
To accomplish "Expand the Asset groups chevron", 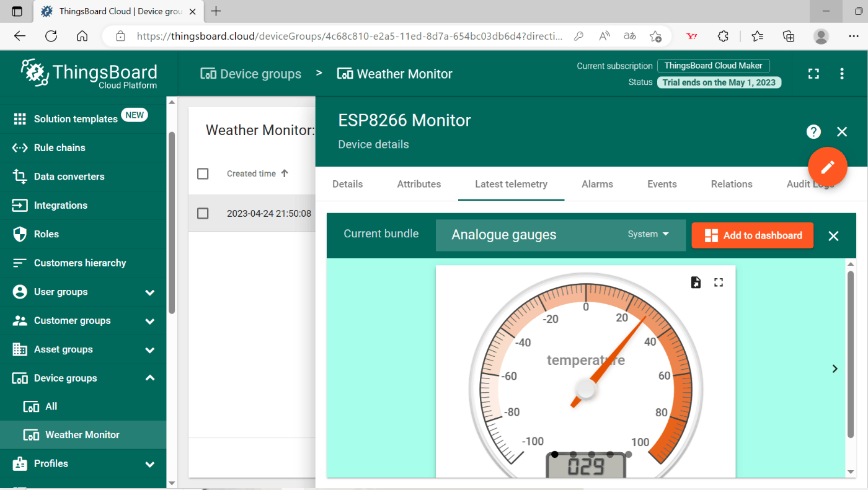I will click(150, 350).
